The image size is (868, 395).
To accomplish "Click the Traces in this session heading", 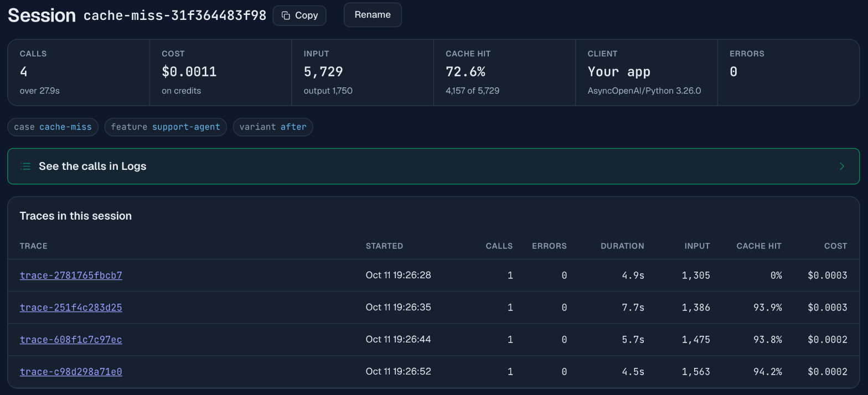I will point(76,216).
